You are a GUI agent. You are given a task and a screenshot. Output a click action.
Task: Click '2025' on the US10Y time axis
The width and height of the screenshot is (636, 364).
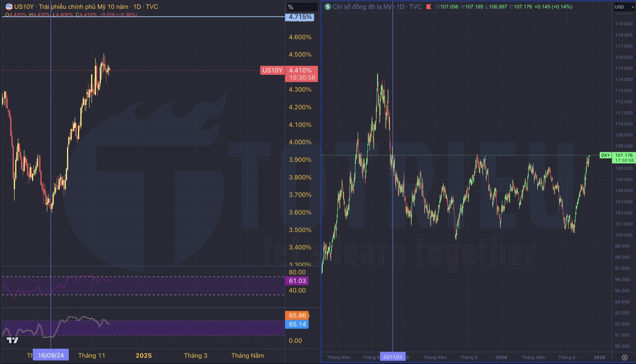click(x=144, y=355)
